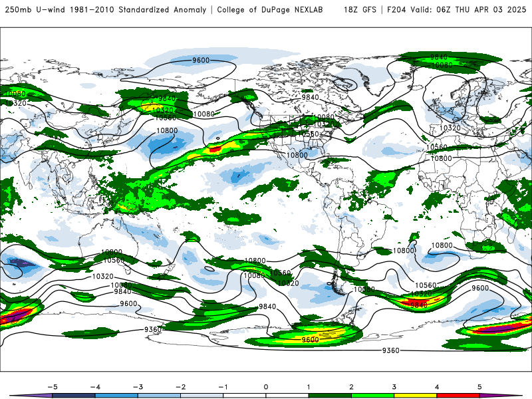The height and width of the screenshot is (399, 532).
Task: Click the '18Z GFS' model run label
Action: 360,10
